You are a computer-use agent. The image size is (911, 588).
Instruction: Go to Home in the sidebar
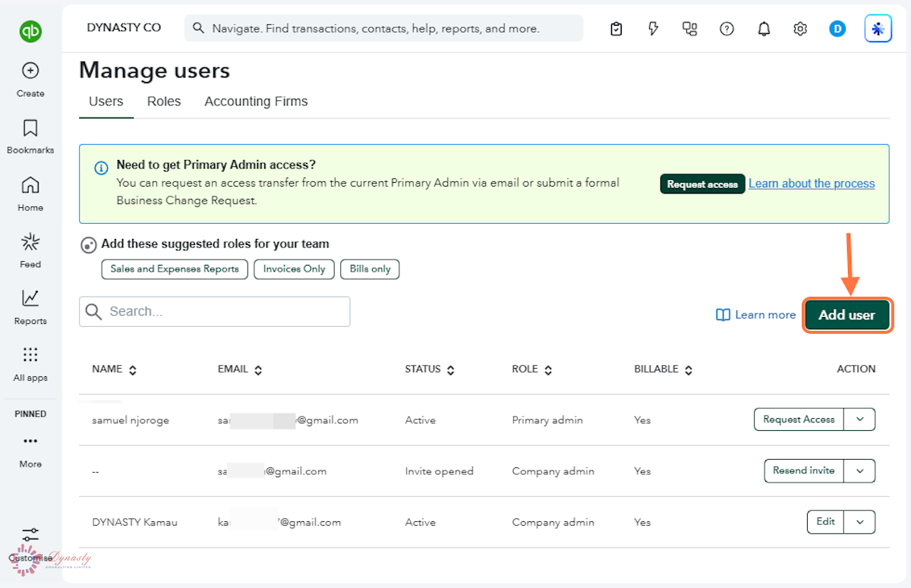30,193
